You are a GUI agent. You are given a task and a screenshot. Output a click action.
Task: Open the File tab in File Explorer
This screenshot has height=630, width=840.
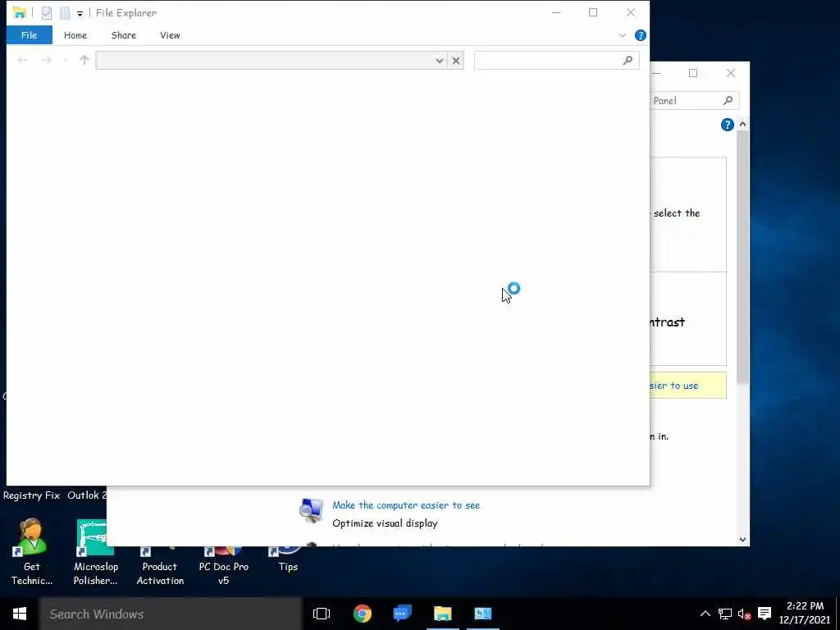(x=29, y=35)
